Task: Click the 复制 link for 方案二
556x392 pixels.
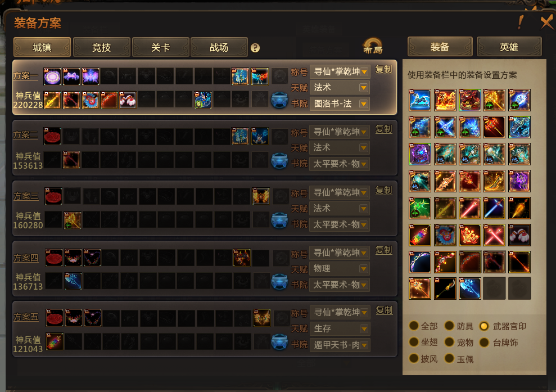Action: tap(383, 129)
